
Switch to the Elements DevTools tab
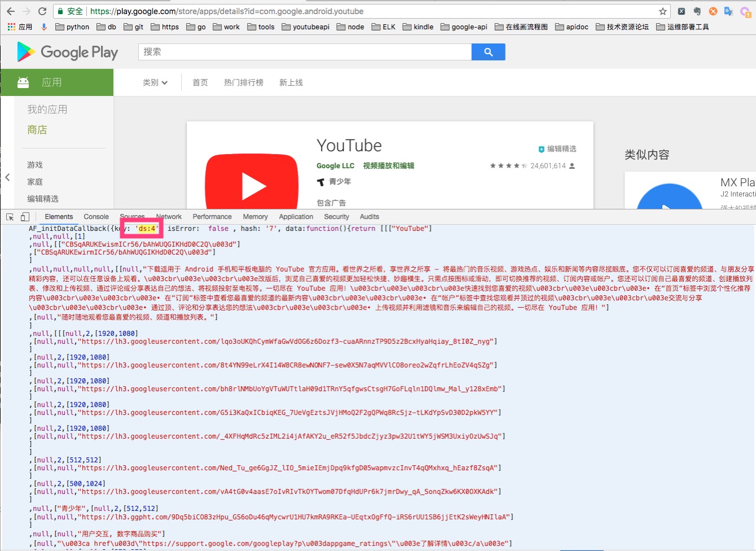(59, 217)
